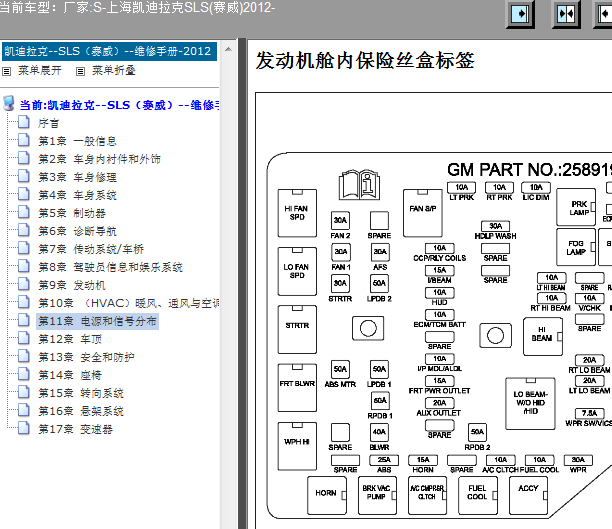Open 第15章 转向系统
Image resolution: width=612 pixels, height=529 pixels.
tap(81, 393)
